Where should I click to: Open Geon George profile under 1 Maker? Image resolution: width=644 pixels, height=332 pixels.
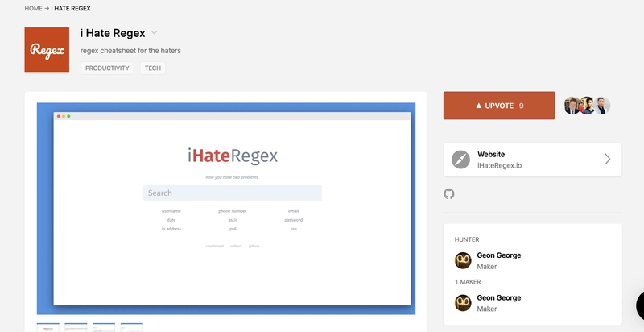click(x=498, y=297)
